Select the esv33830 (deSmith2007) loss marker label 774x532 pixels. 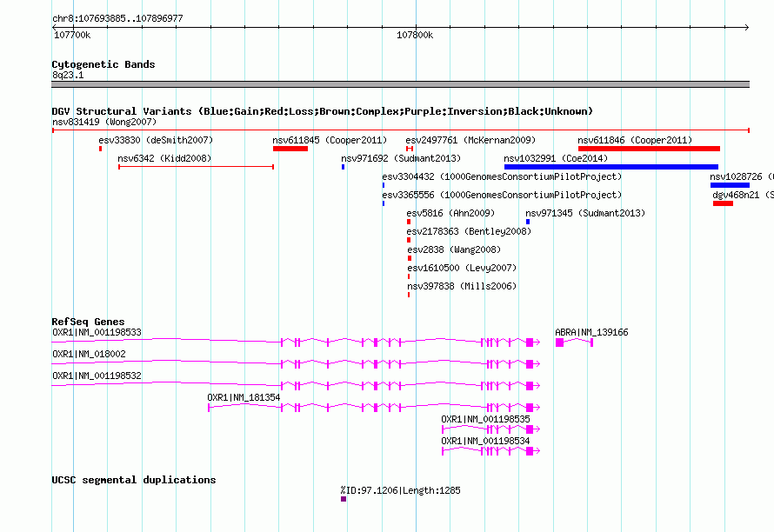156,140
